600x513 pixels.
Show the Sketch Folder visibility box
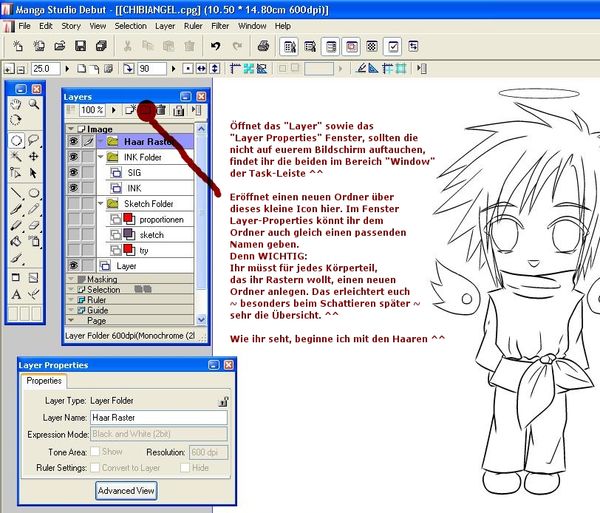73,204
